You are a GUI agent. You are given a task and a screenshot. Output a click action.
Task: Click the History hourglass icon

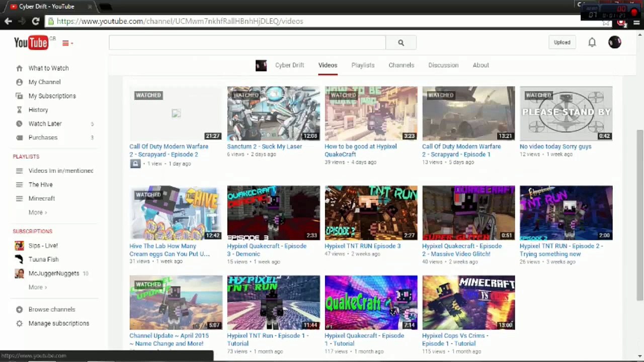pyautogui.click(x=19, y=110)
